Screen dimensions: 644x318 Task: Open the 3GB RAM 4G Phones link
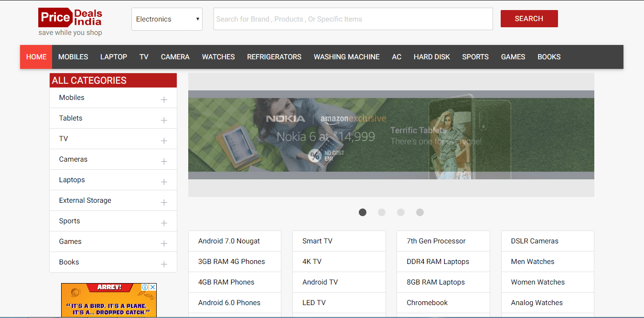pyautogui.click(x=232, y=262)
